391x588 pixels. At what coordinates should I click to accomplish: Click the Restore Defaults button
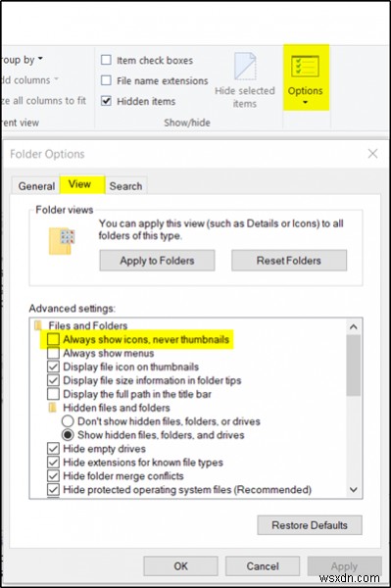tap(310, 525)
